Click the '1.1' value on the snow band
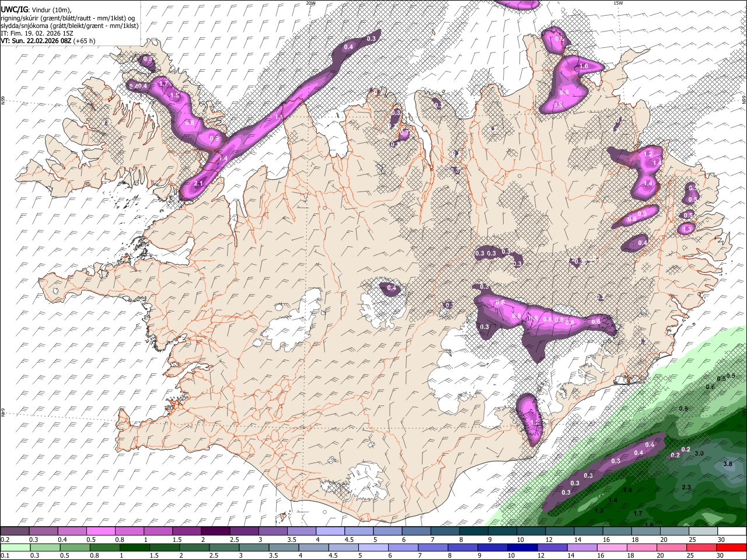The image size is (747, 560). pos(279,117)
